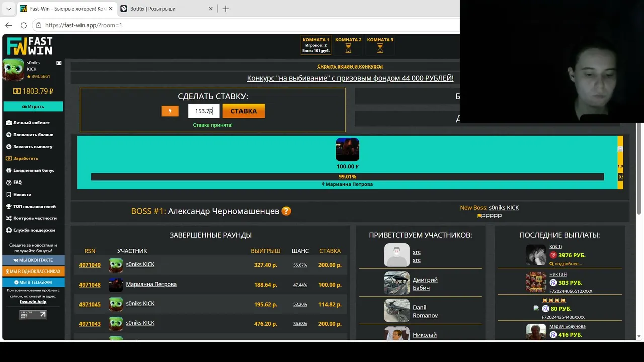Screen dimensions: 644x362
Task: Click the 100.00 ₽ player avatar thumbnail
Action: 347,149
